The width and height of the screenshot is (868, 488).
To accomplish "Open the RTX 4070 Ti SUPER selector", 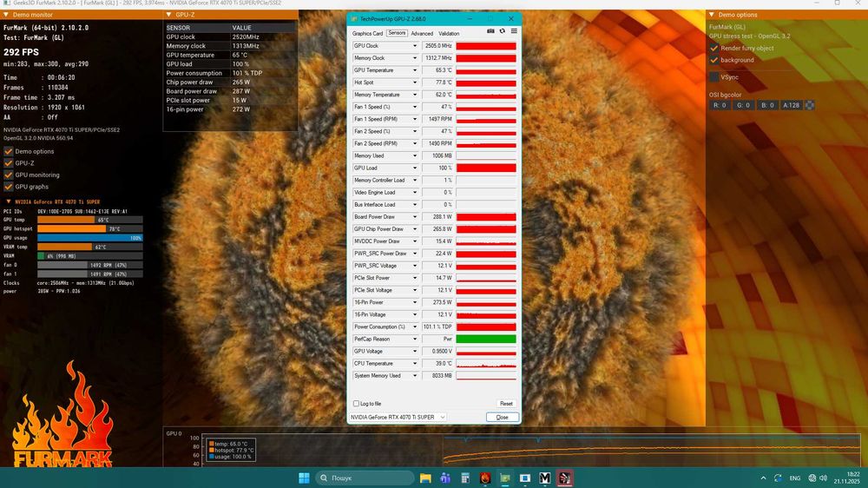I will pyautogui.click(x=398, y=417).
